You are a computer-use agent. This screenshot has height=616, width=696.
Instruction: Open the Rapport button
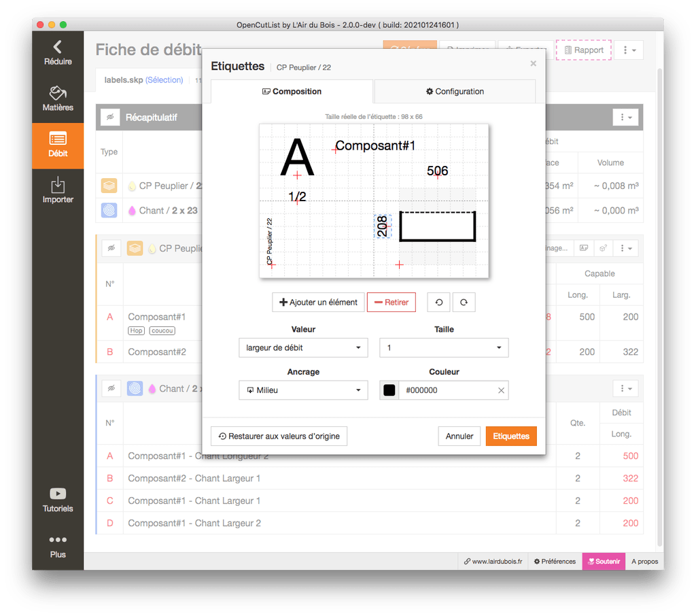click(584, 50)
